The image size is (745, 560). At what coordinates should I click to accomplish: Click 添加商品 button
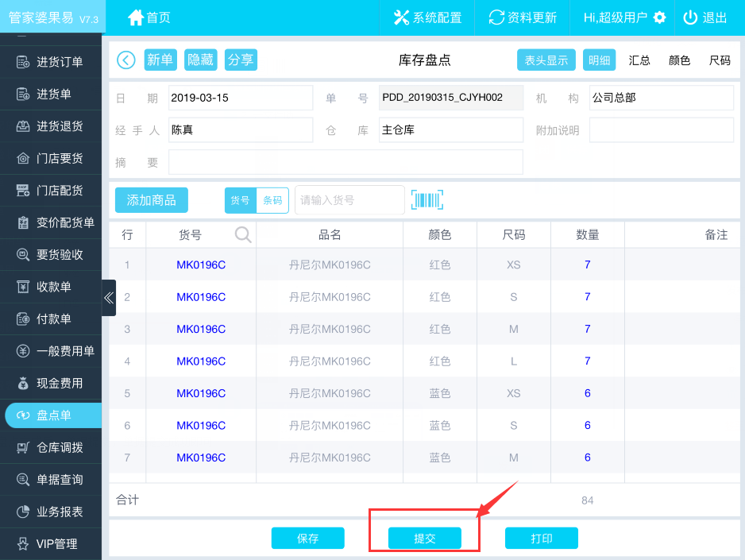coord(152,200)
